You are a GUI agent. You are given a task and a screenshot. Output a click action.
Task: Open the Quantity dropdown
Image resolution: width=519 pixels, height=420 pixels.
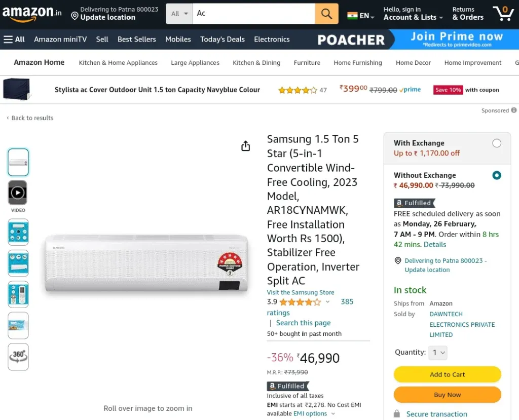437,353
